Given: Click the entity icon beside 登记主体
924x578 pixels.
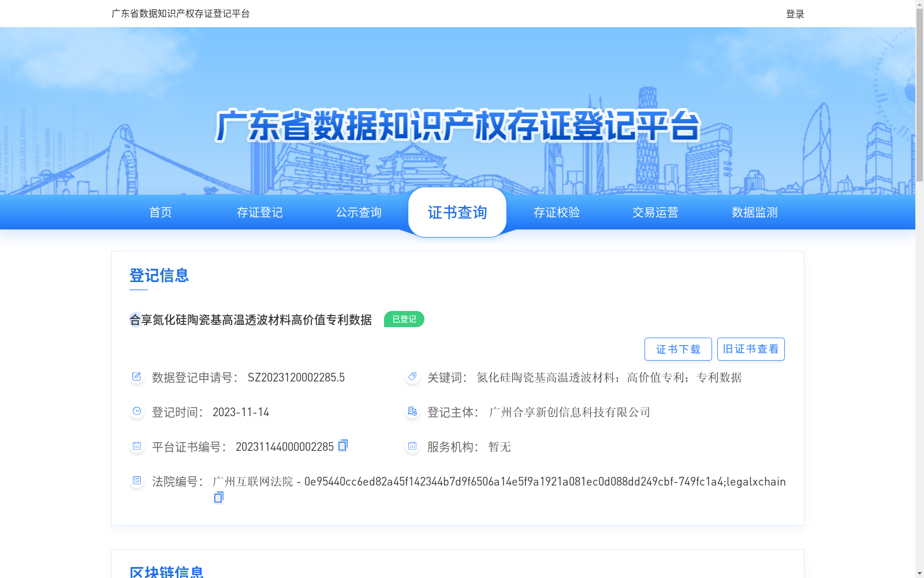Looking at the screenshot, I should pos(412,412).
